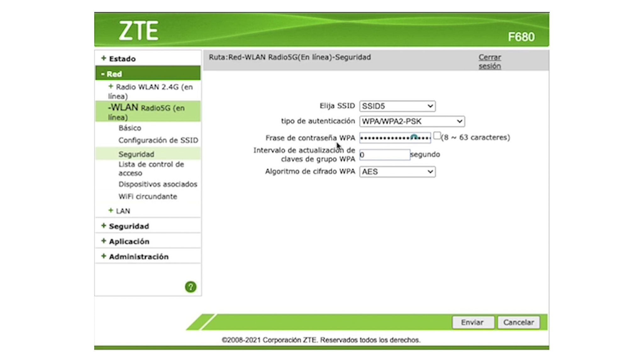
Task: Click the ZTE logo in header
Action: point(139,31)
